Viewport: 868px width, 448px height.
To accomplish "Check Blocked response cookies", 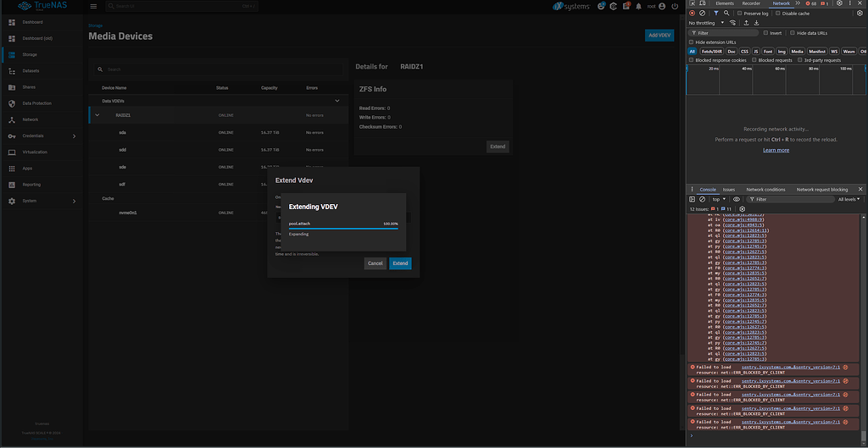I will [x=692, y=60].
